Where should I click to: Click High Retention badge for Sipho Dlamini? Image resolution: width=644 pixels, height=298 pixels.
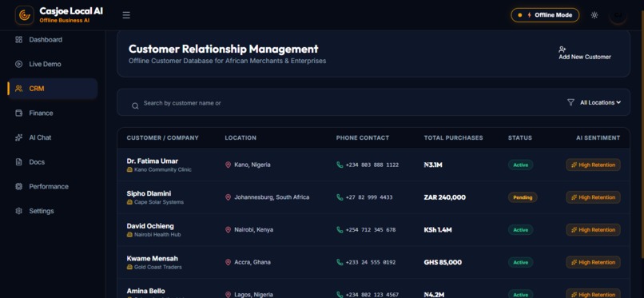point(593,197)
